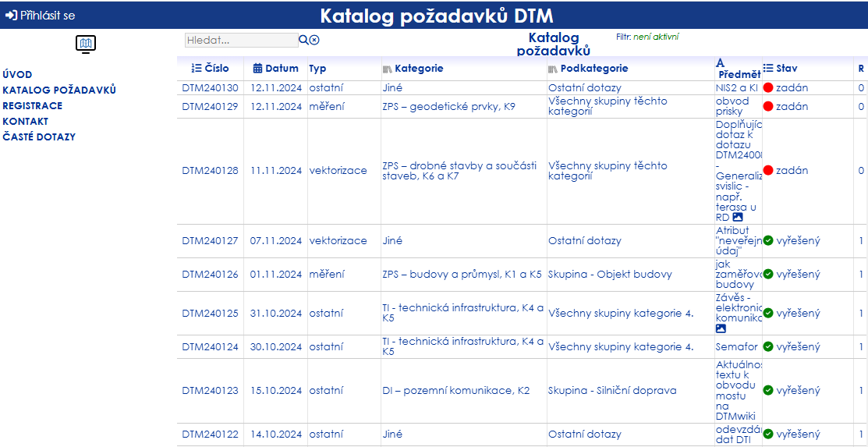The height and width of the screenshot is (447, 868).
Task: Click date 12.11.2024 in DTM240130 row
Action: click(276, 87)
